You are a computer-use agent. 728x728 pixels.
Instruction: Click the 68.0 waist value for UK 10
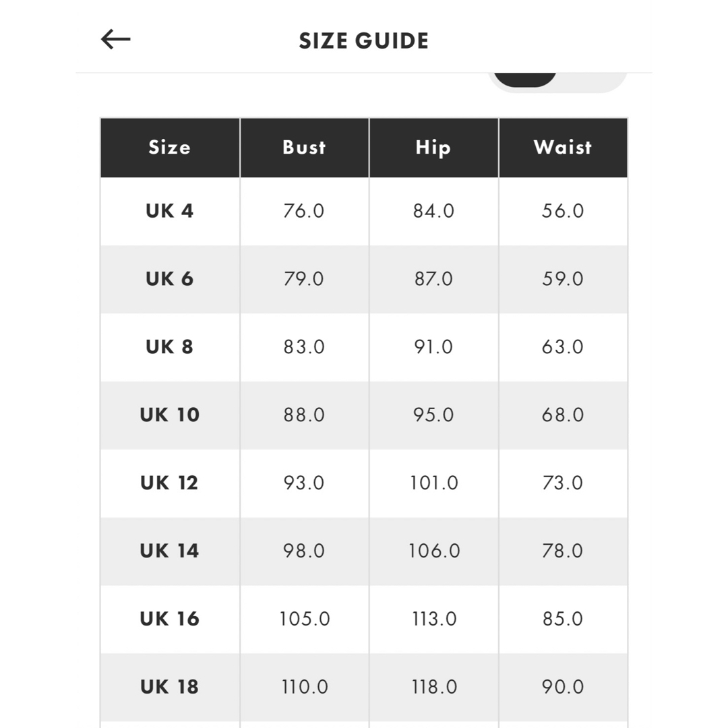(x=563, y=415)
